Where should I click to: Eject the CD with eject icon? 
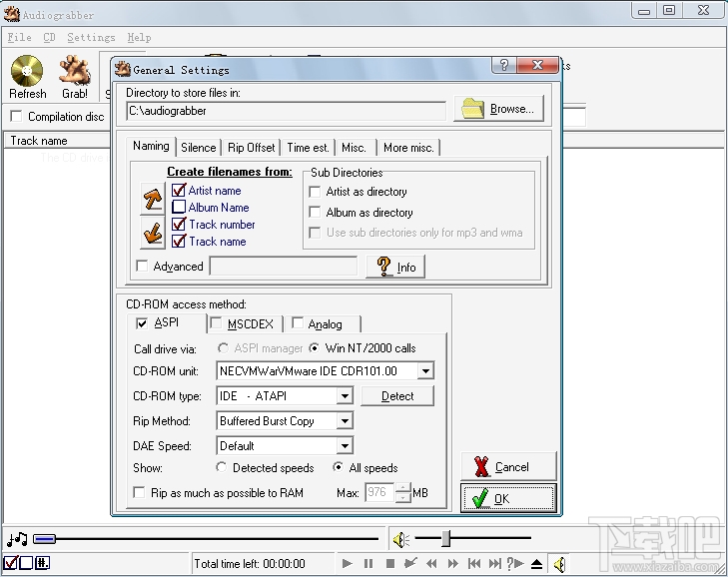[x=536, y=564]
